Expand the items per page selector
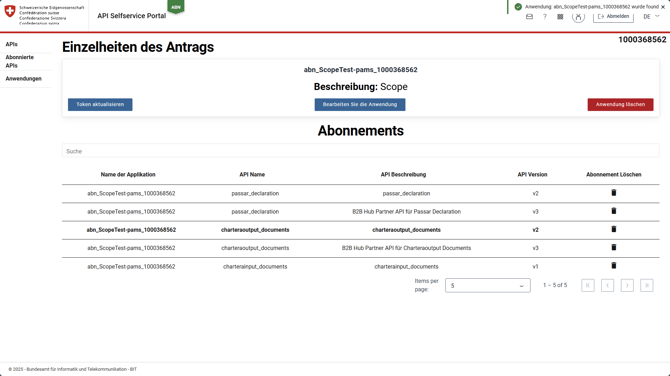 [488, 285]
